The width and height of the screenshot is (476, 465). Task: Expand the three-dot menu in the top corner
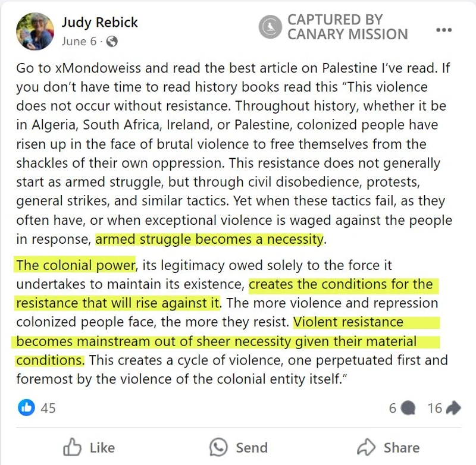(x=444, y=29)
